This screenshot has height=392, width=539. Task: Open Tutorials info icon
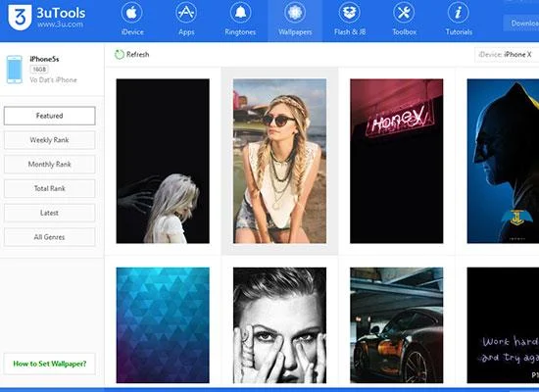[x=459, y=13]
